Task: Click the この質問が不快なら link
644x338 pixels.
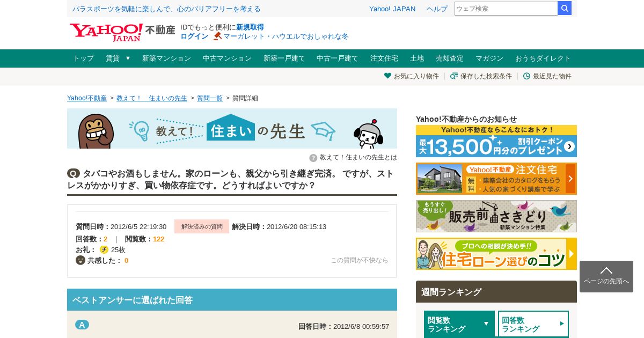Action: coord(360,260)
